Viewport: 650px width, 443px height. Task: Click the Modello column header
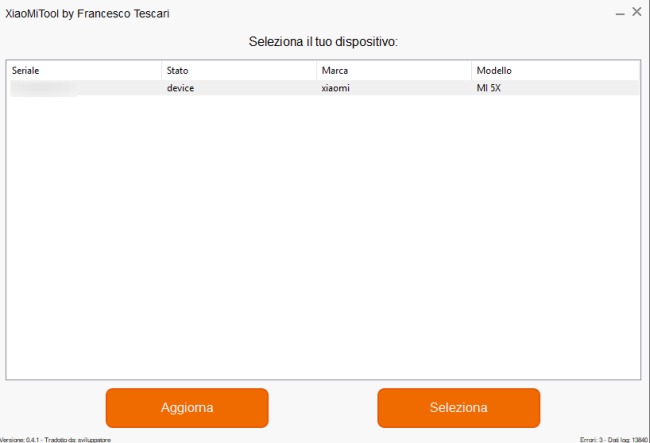(x=555, y=70)
